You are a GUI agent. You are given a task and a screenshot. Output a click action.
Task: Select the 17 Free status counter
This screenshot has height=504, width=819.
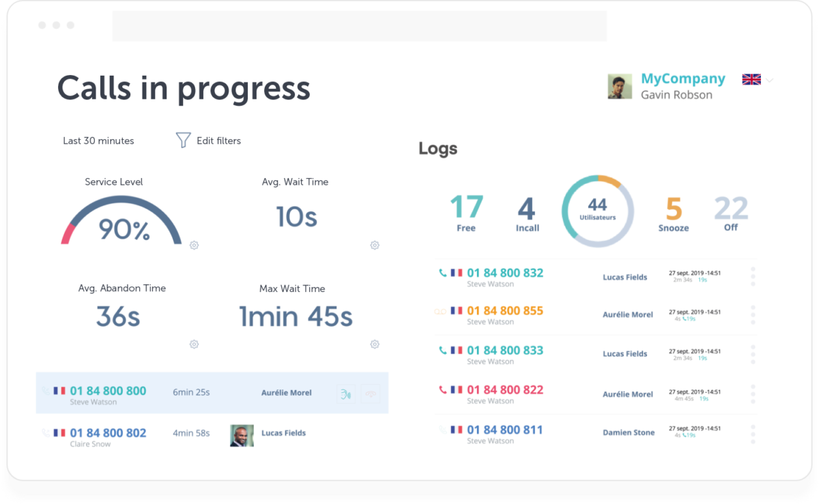point(466,213)
